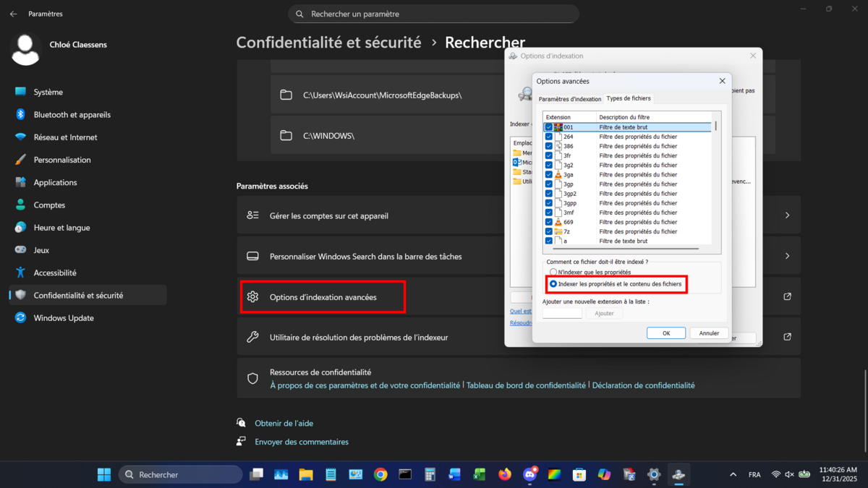The width and height of the screenshot is (868, 488).
Task: Start Firefox from the taskbar
Action: [504, 474]
